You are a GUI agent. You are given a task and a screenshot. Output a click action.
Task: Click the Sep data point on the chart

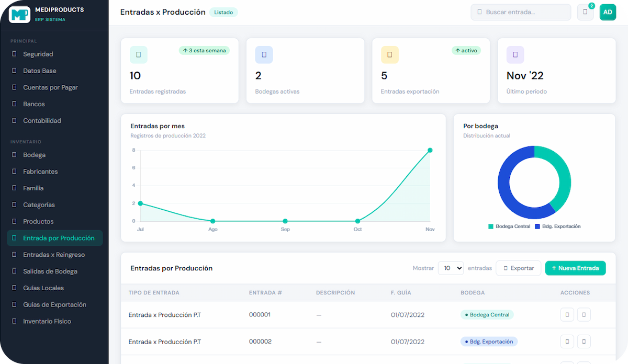click(x=285, y=221)
